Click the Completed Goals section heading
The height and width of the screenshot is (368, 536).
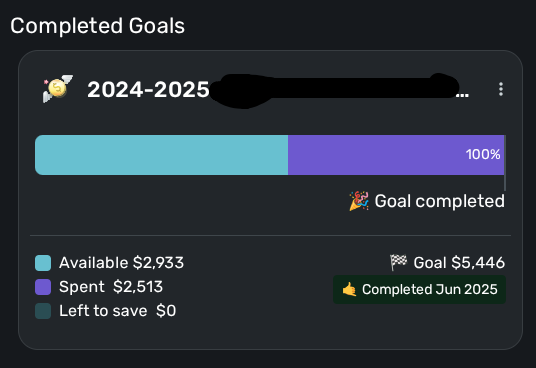coord(97,26)
